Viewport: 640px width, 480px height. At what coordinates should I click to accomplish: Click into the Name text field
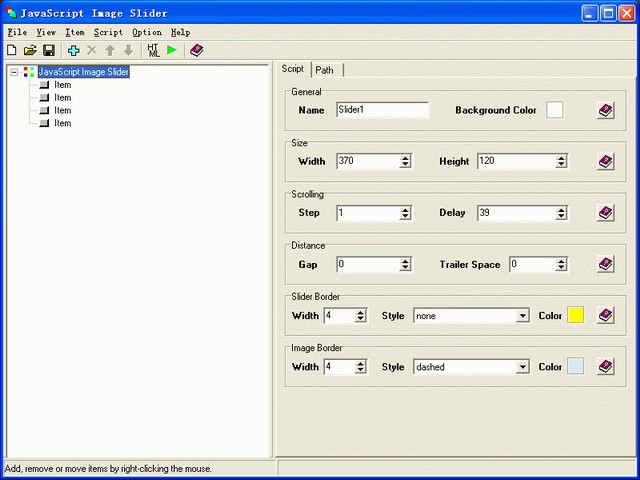[382, 110]
